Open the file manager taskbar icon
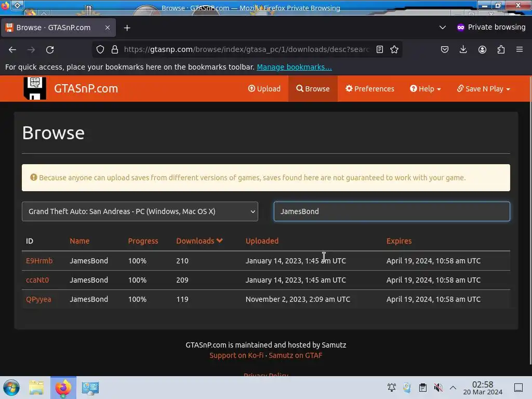This screenshot has width=532, height=399. pyautogui.click(x=36, y=388)
